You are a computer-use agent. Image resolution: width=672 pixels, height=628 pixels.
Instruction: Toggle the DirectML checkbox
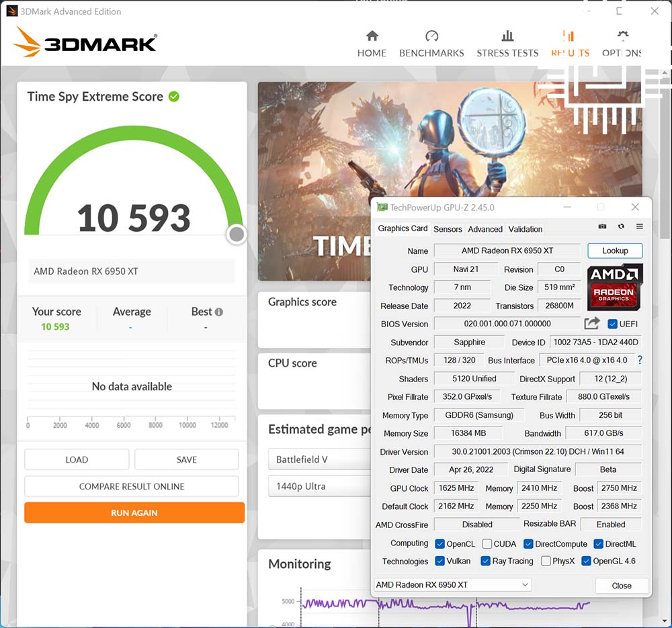(x=598, y=544)
